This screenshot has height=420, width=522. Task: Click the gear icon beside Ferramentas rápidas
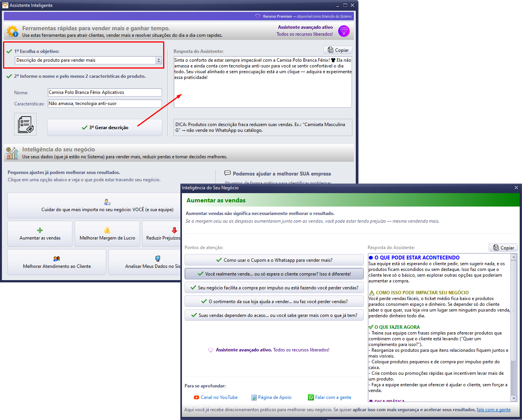coord(12,31)
